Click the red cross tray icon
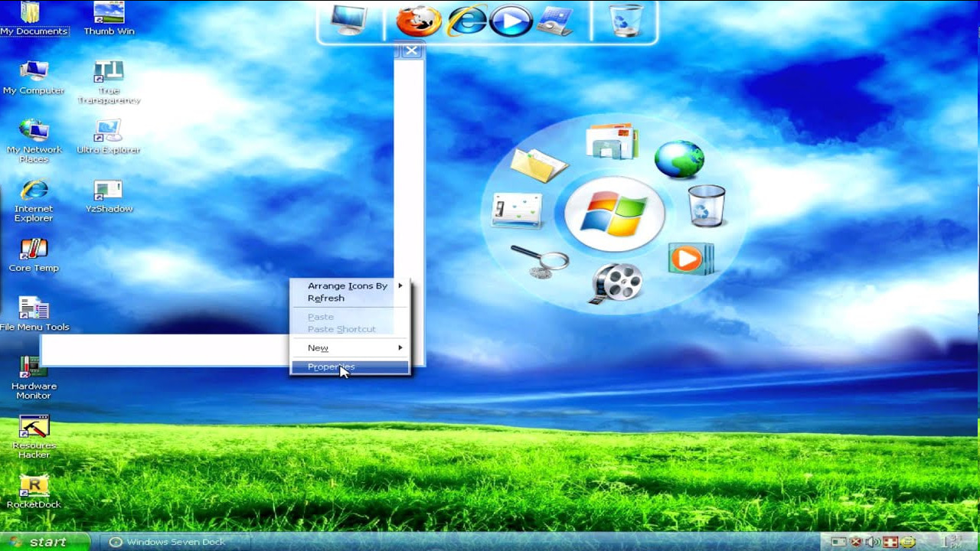980x551 pixels. tap(890, 543)
